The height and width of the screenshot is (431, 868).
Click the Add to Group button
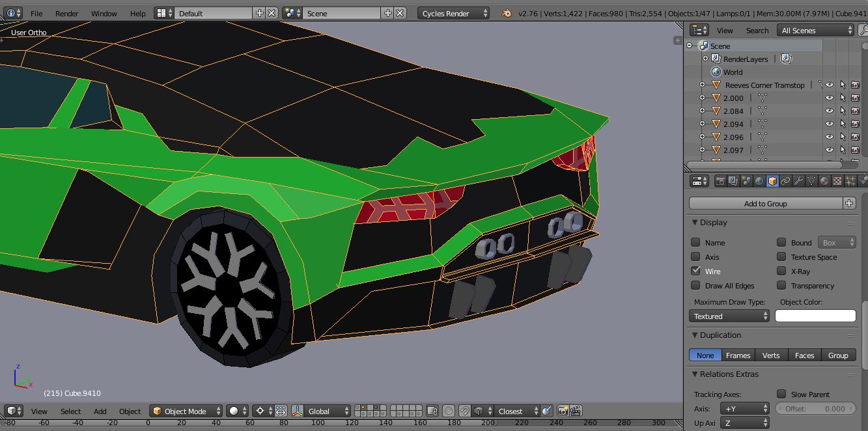pyautogui.click(x=765, y=203)
